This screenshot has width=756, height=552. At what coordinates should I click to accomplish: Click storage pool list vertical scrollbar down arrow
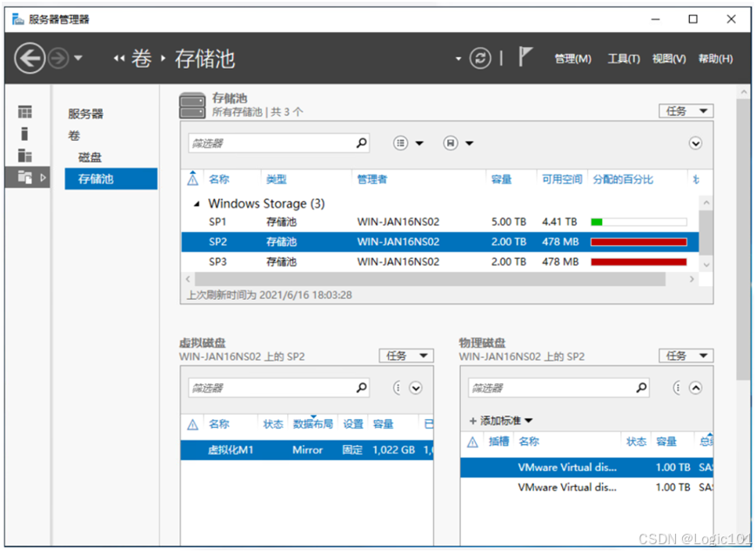point(706,264)
